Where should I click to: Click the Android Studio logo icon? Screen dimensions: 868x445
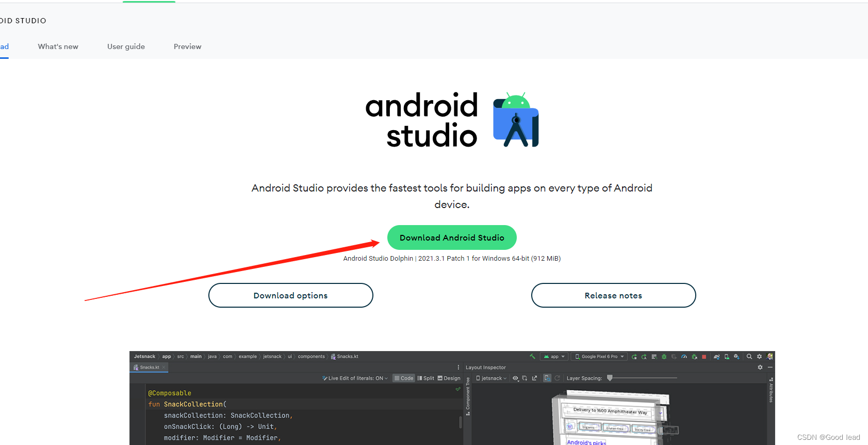click(x=516, y=120)
